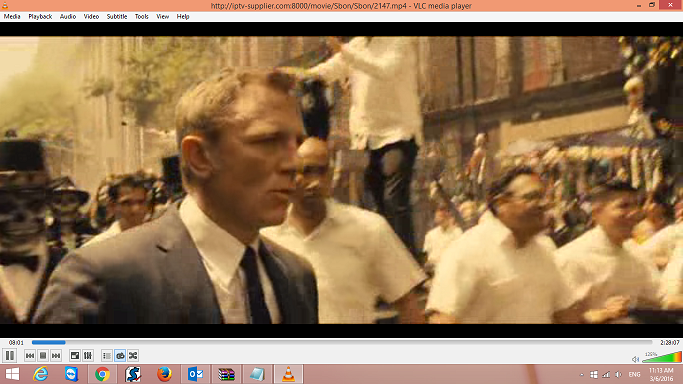Image resolution: width=683 pixels, height=384 pixels.
Task: Close the VLC media player window
Action: (671, 5)
